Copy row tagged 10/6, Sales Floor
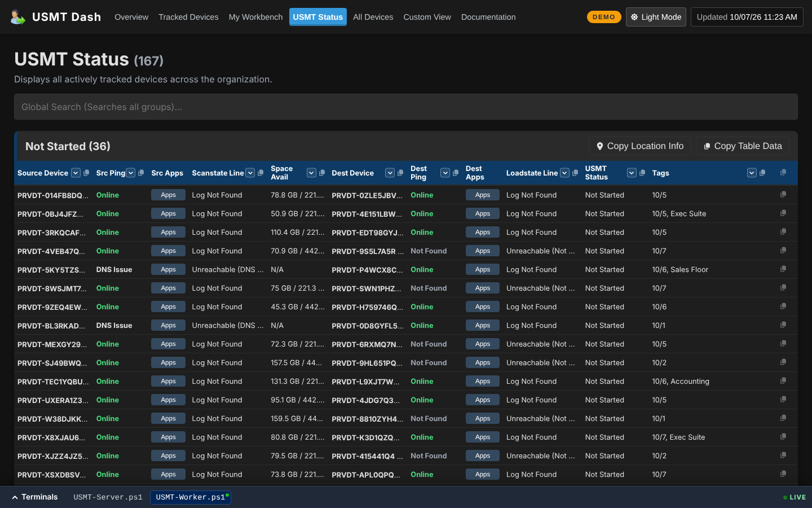Screen dimensions: 812x508 pyautogui.click(x=783, y=269)
